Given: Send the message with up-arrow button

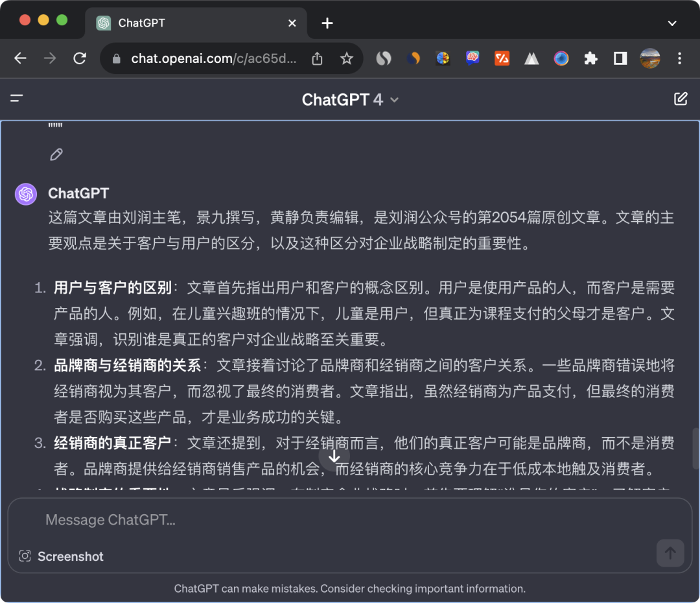Looking at the screenshot, I should tap(670, 554).
